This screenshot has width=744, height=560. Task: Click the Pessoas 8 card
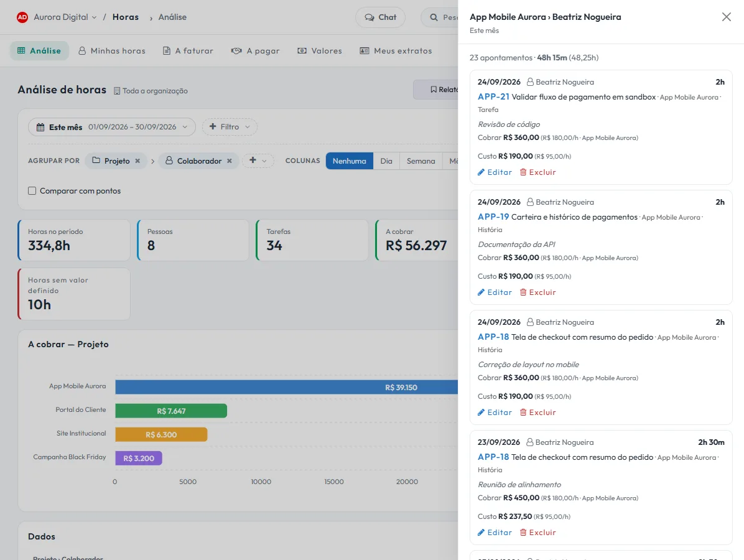click(x=193, y=240)
